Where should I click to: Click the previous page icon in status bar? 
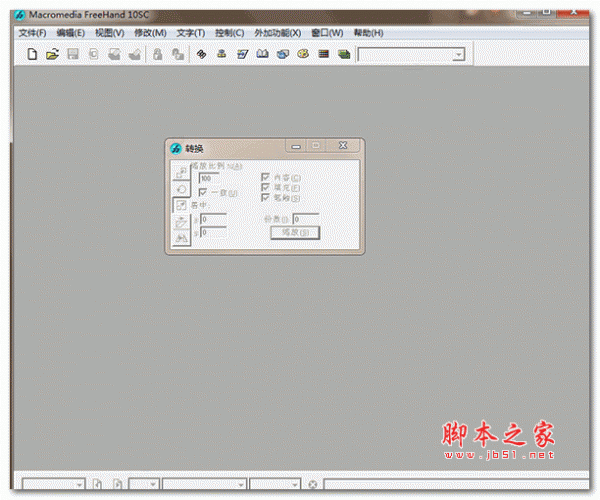pyautogui.click(x=97, y=484)
